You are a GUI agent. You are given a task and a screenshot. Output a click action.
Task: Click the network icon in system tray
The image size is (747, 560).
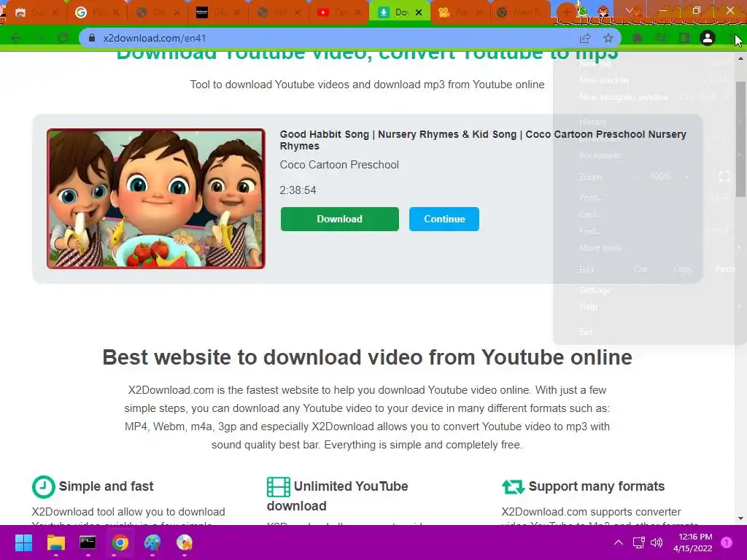point(638,542)
